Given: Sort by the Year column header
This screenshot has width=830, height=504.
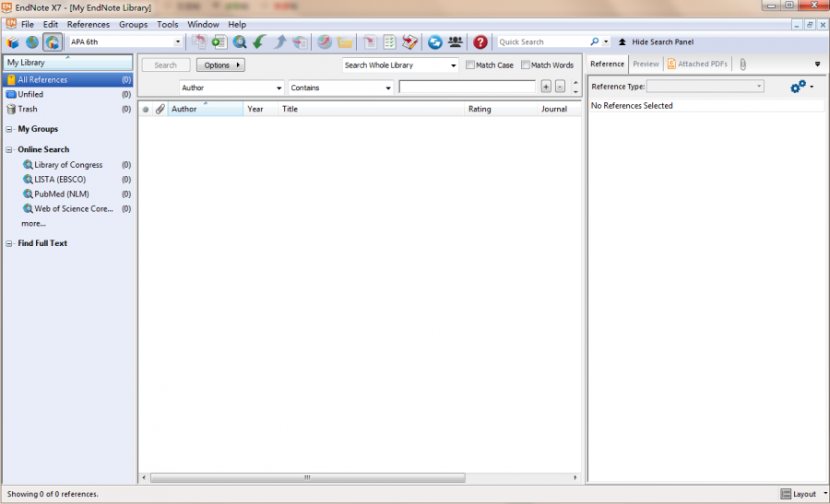Looking at the screenshot, I should [260, 109].
